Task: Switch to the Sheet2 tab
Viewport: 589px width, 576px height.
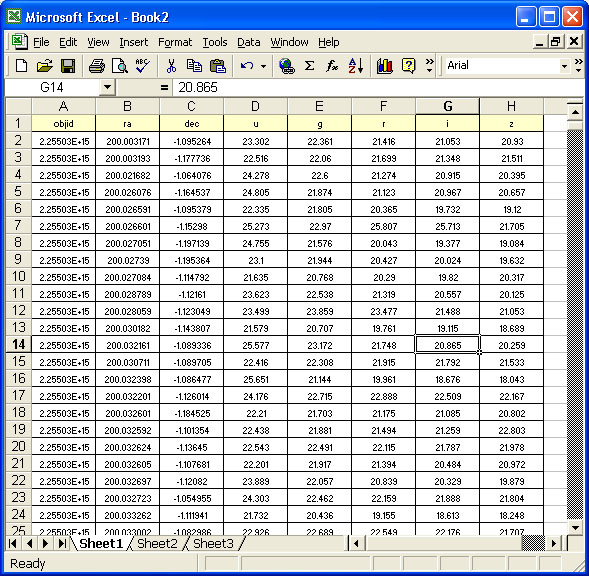Action: click(x=157, y=543)
